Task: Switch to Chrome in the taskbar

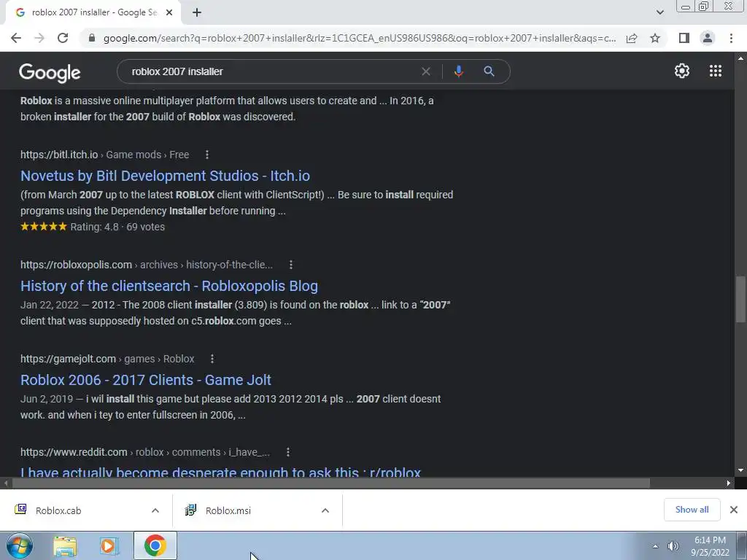Action: [155, 545]
